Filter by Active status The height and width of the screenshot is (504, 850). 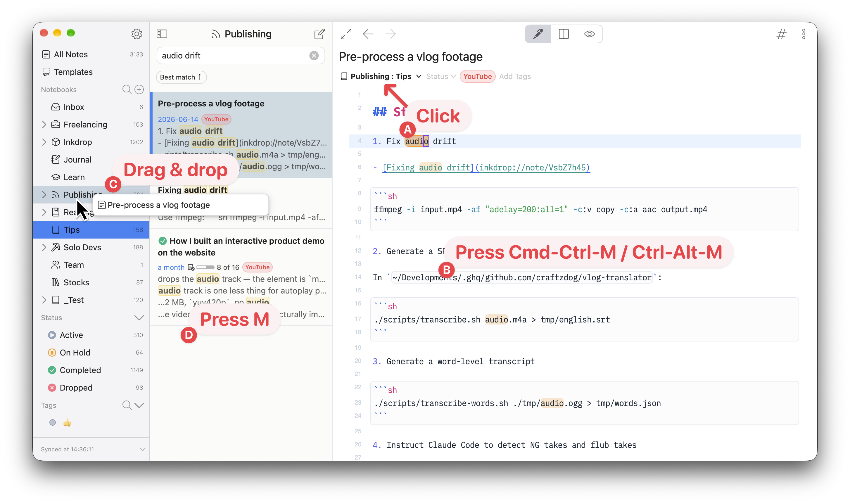click(91, 335)
